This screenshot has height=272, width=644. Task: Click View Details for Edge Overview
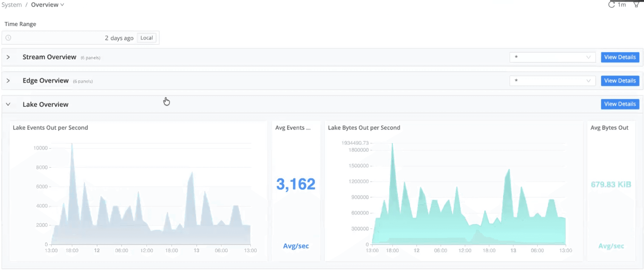[x=620, y=81]
